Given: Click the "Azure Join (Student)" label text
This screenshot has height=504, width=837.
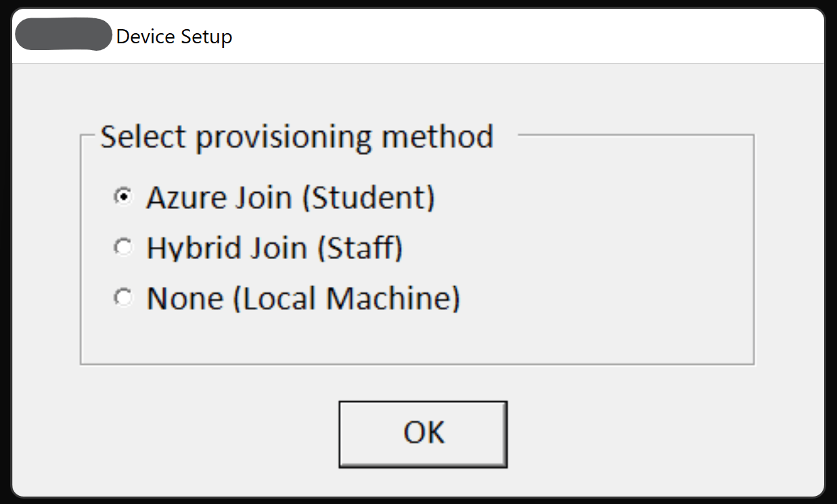Looking at the screenshot, I should point(290,198).
